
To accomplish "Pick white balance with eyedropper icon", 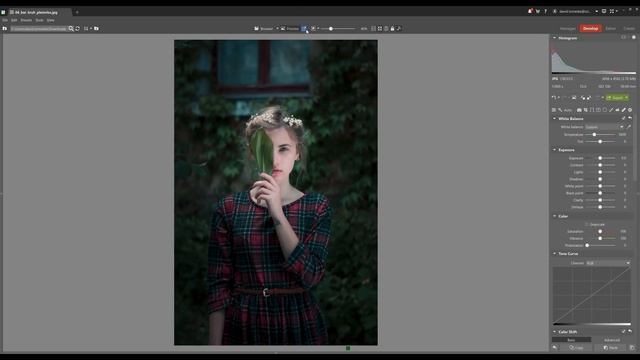I will pyautogui.click(x=629, y=127).
